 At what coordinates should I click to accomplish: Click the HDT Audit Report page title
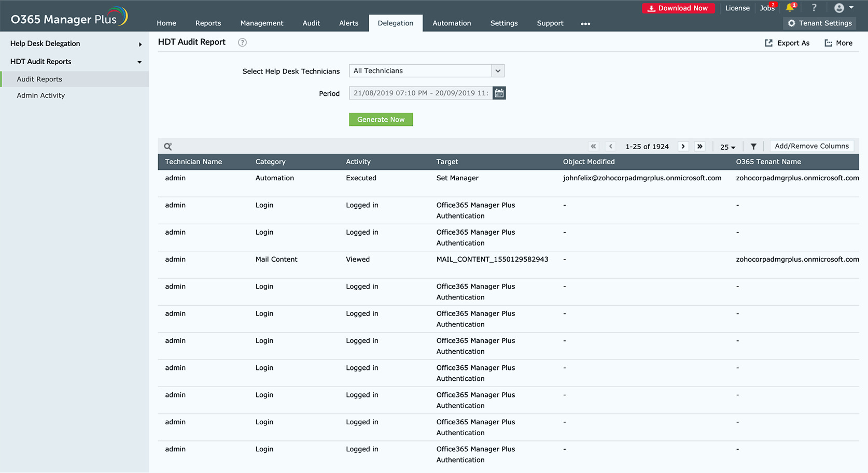[192, 42]
